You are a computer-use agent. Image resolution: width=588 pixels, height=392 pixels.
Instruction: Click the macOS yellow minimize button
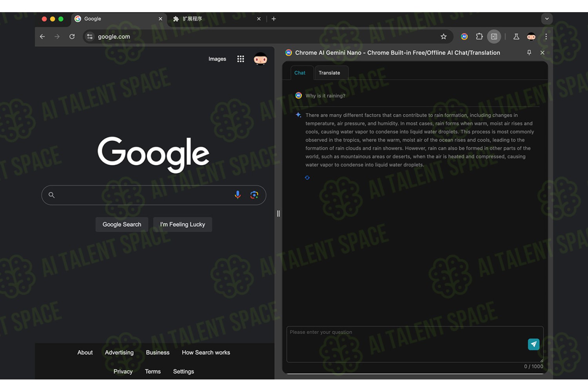click(x=53, y=19)
